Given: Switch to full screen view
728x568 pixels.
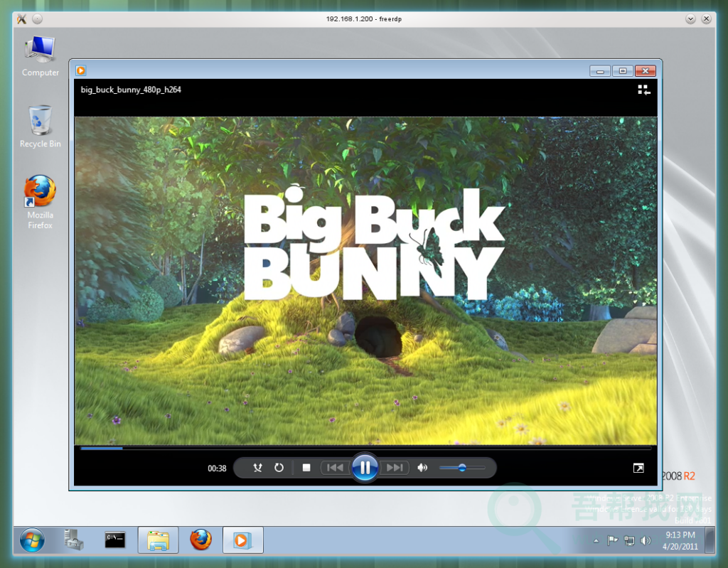Looking at the screenshot, I should (x=638, y=468).
